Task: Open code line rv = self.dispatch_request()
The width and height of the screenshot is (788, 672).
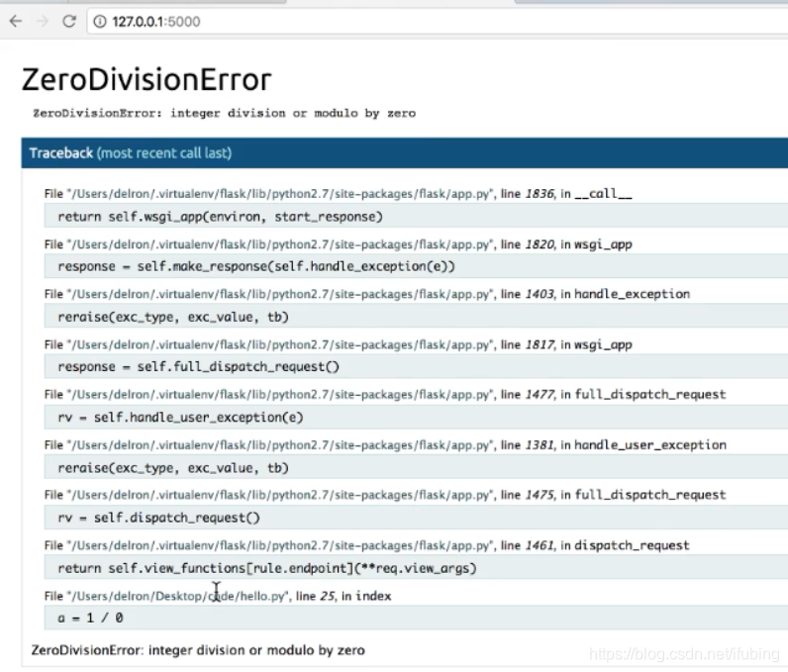Action: (x=416, y=518)
